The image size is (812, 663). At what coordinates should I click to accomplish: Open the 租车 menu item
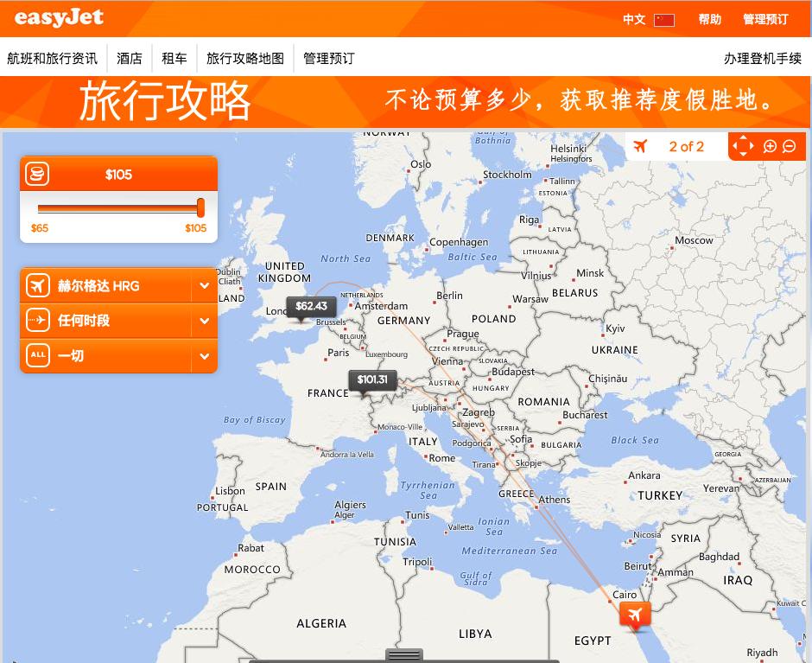(174, 58)
